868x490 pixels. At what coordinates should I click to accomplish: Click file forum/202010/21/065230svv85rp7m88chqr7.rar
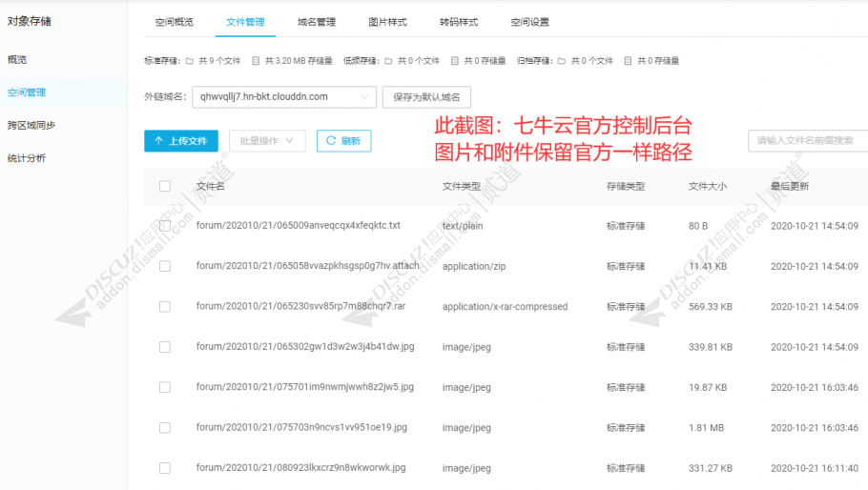[x=300, y=306]
